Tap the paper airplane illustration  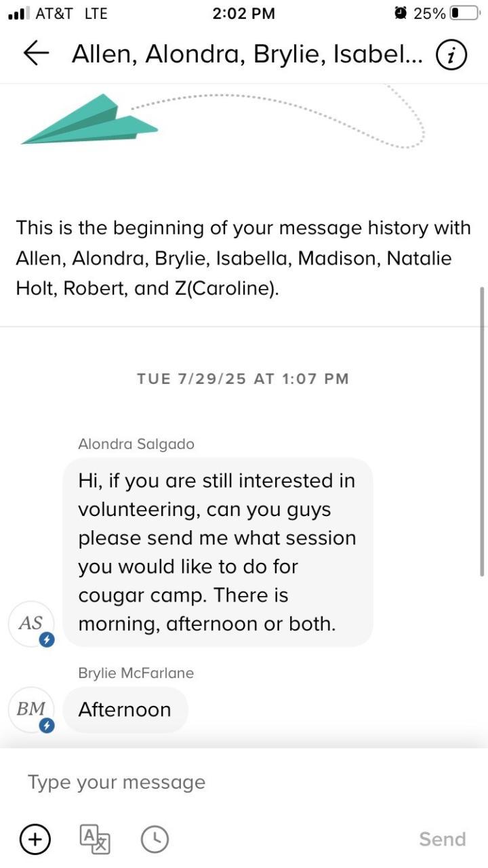click(89, 120)
